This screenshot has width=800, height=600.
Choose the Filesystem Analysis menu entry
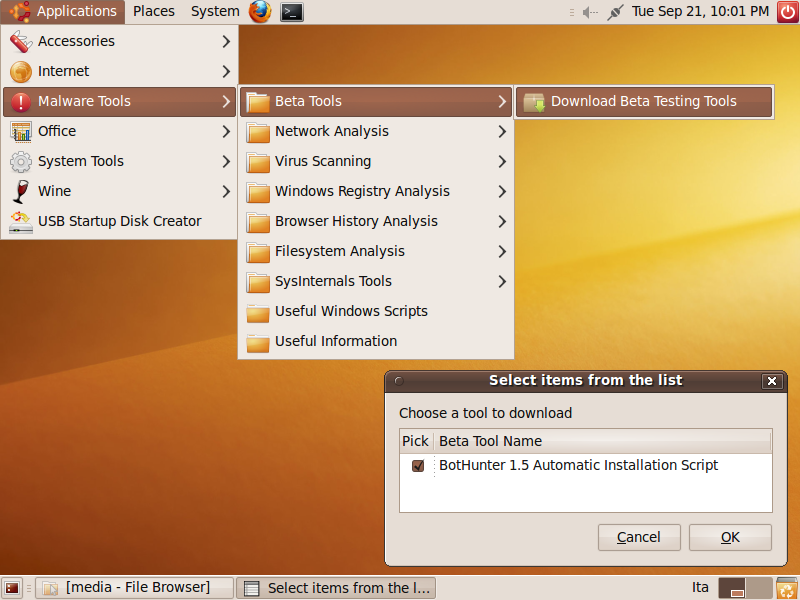[x=376, y=252]
